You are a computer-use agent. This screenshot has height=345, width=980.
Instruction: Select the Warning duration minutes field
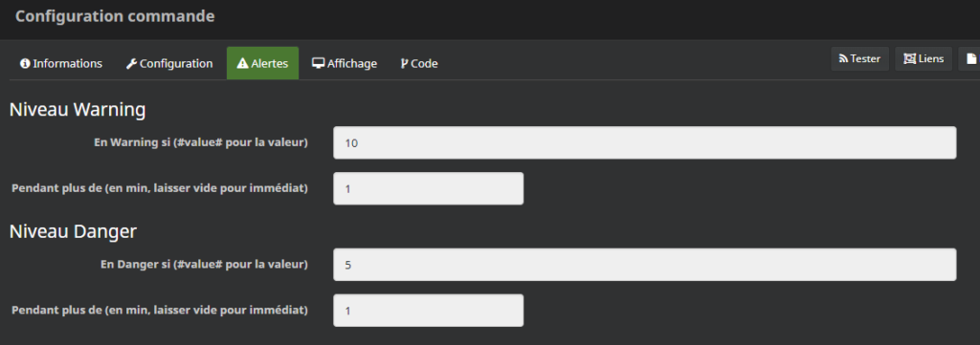point(428,188)
